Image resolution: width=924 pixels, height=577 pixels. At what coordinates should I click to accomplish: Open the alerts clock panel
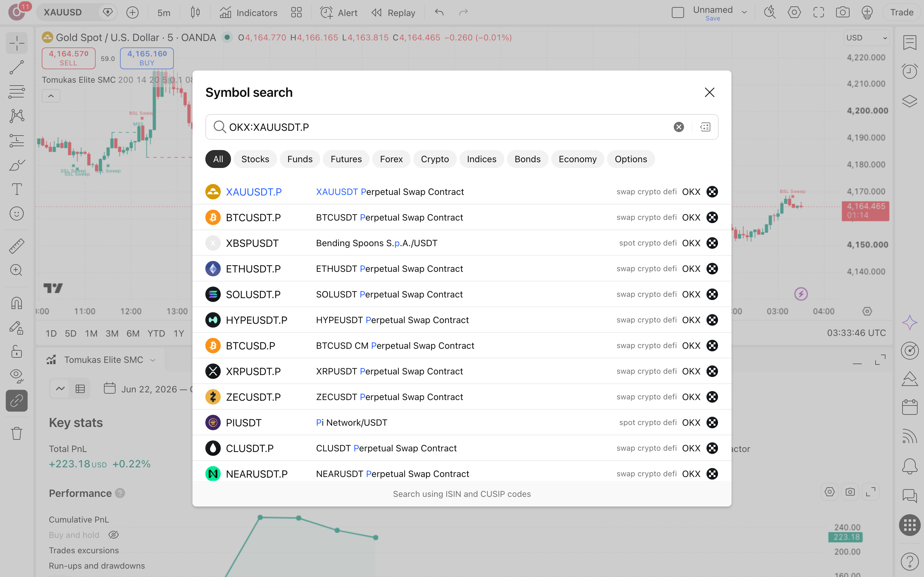[910, 71]
